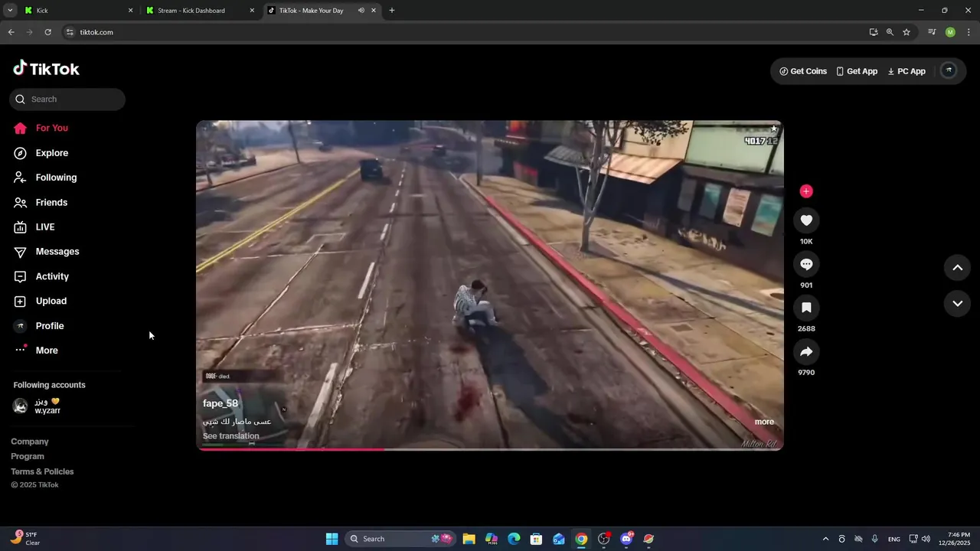The width and height of the screenshot is (980, 551).
Task: Click the Get App button
Action: point(857,71)
